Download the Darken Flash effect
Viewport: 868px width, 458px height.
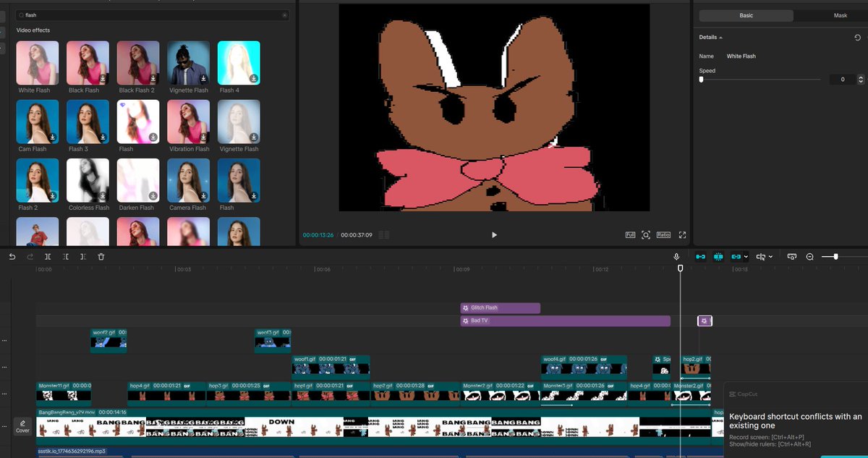tap(153, 195)
